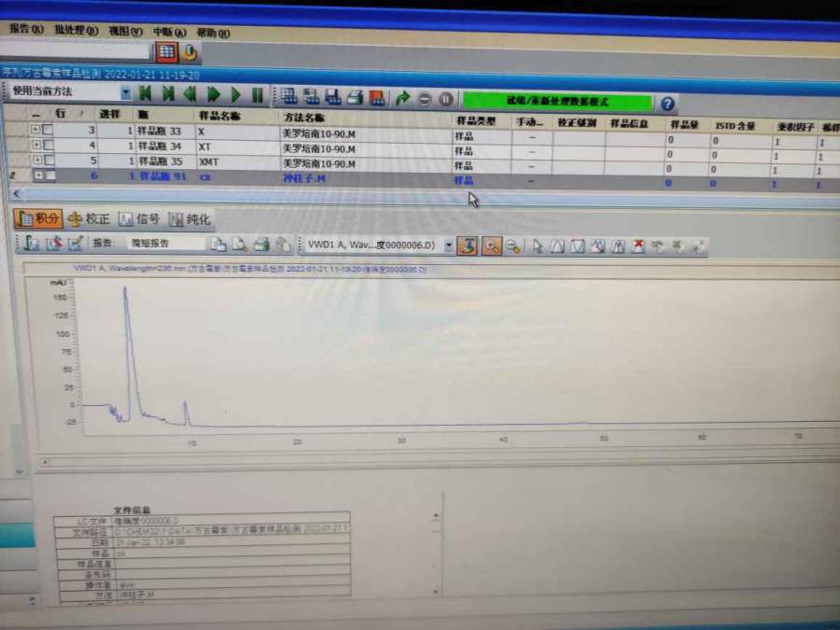The width and height of the screenshot is (840, 630).
Task: Select the zoom-out magnifier tool
Action: (513, 247)
